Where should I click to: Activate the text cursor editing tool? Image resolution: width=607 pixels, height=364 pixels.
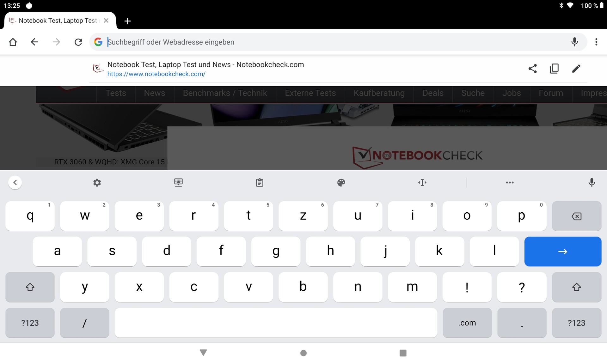pos(422,183)
